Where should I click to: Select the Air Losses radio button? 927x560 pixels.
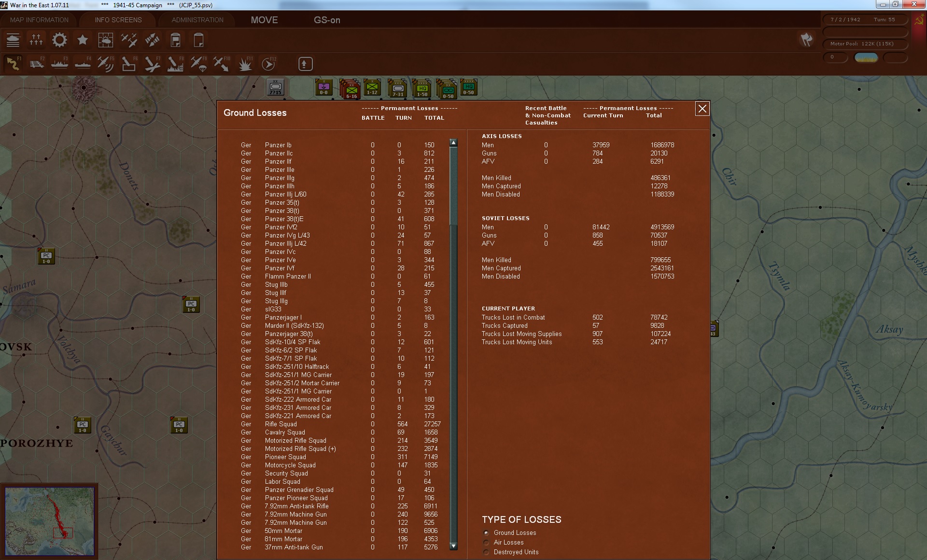(x=486, y=543)
